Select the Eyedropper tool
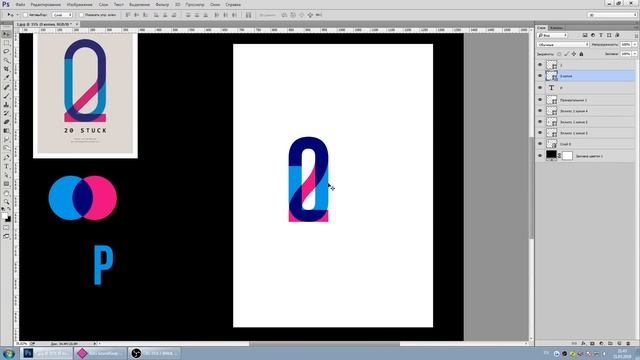 (6, 78)
